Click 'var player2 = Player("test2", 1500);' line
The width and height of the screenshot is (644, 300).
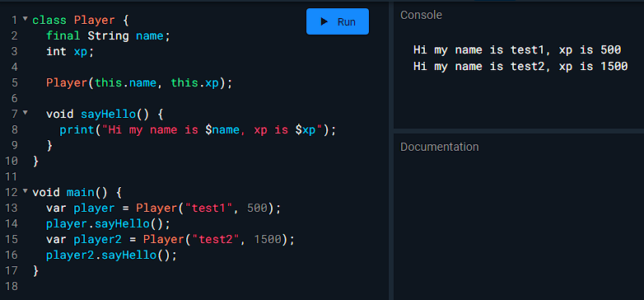point(170,239)
